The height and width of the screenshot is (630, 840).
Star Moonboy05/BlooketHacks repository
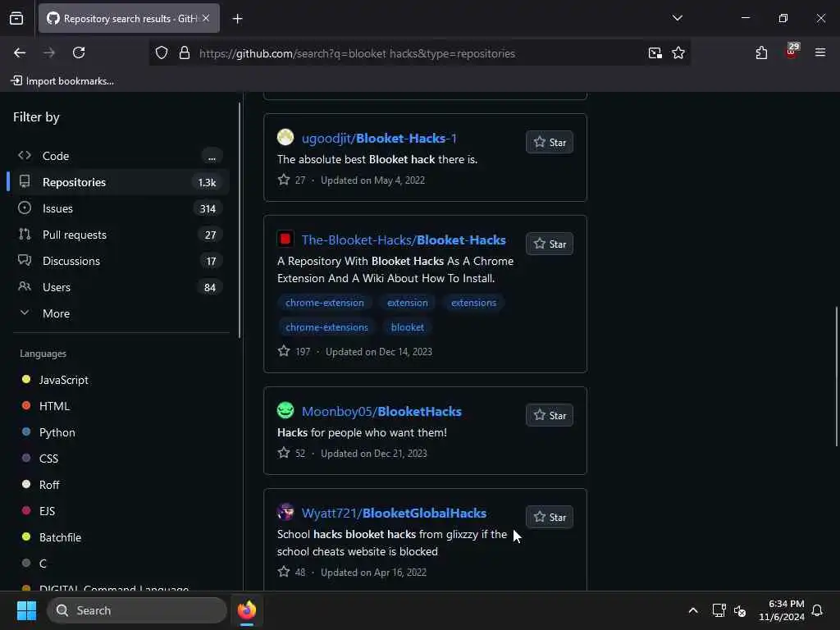click(549, 416)
